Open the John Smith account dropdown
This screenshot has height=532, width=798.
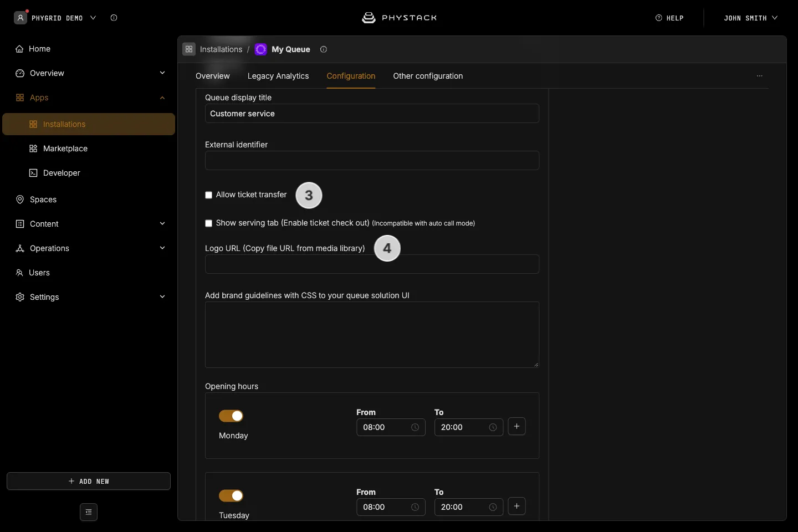pyautogui.click(x=750, y=18)
